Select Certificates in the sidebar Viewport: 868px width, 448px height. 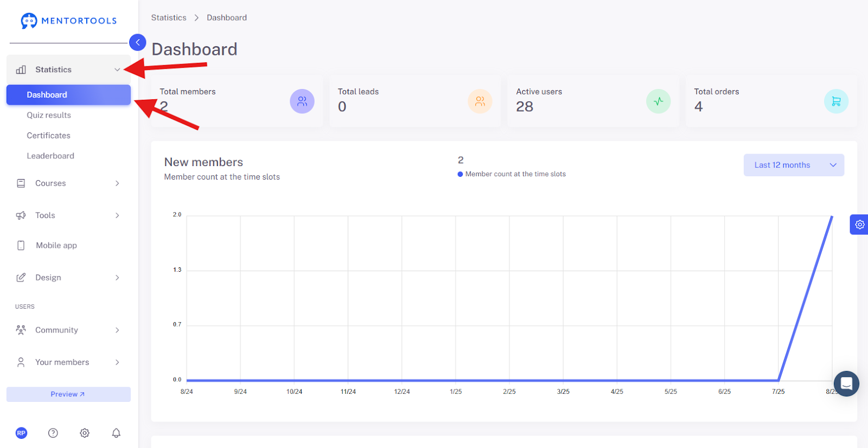coord(48,136)
